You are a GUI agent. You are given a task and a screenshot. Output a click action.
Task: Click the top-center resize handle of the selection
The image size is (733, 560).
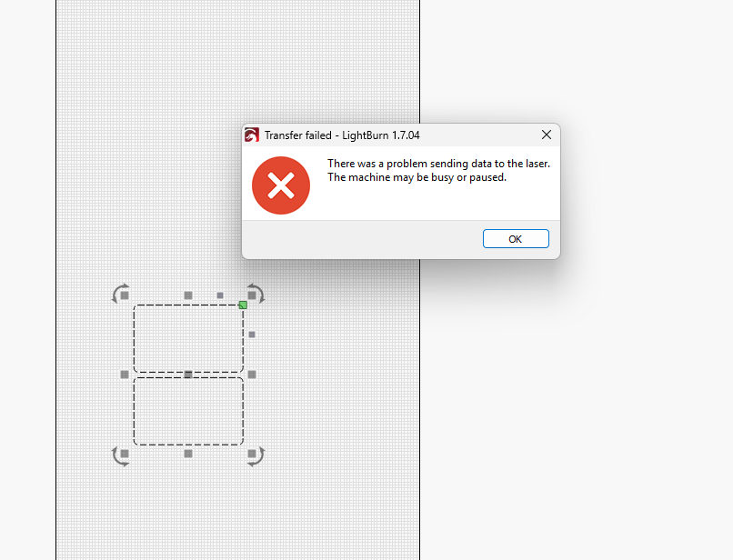coord(188,295)
